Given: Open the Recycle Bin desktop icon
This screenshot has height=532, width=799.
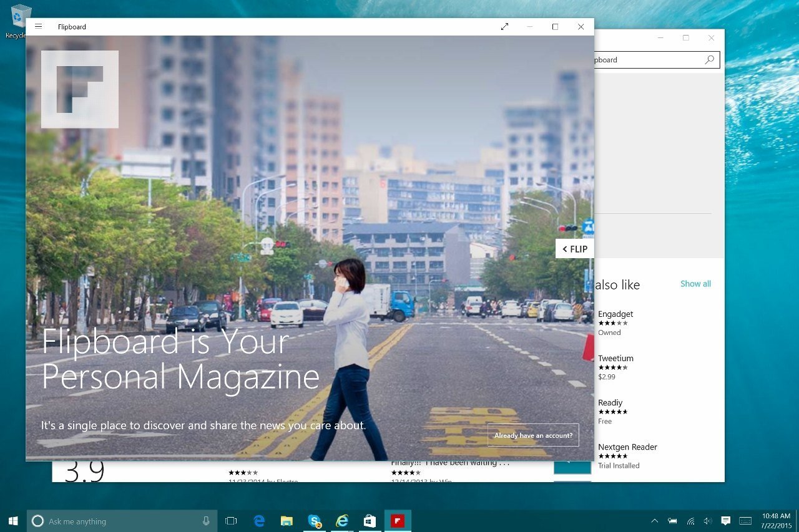Looking at the screenshot, I should point(19,21).
